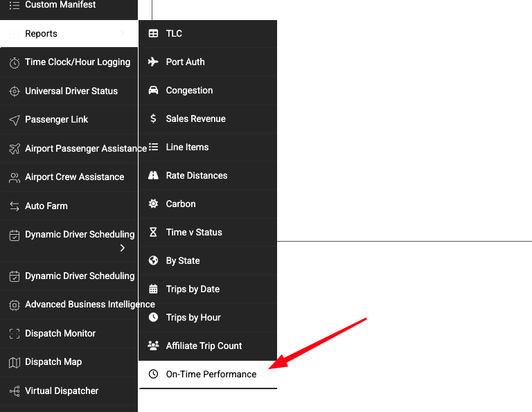Click the stopwatch icon beside Time Clock/Hour Logging
The height and width of the screenshot is (412, 532).
coord(14,63)
